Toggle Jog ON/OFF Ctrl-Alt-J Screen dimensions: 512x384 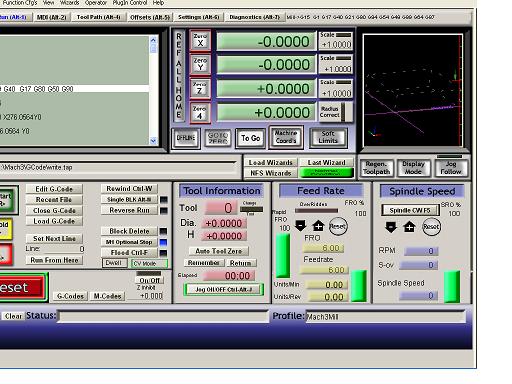(x=224, y=289)
